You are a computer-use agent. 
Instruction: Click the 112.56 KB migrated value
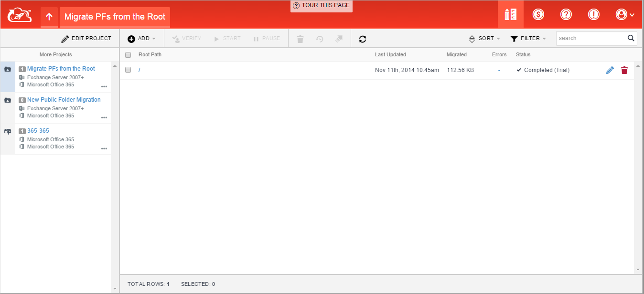(460, 70)
